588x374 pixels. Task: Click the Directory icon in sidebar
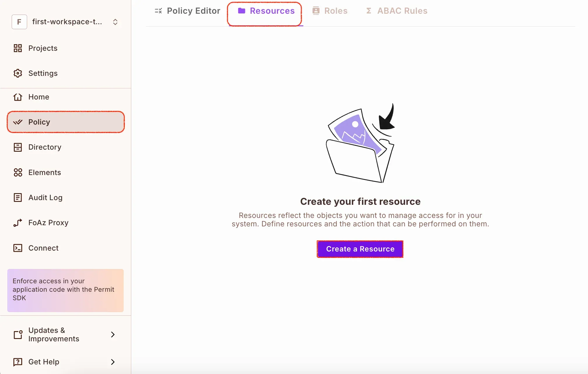pyautogui.click(x=18, y=147)
